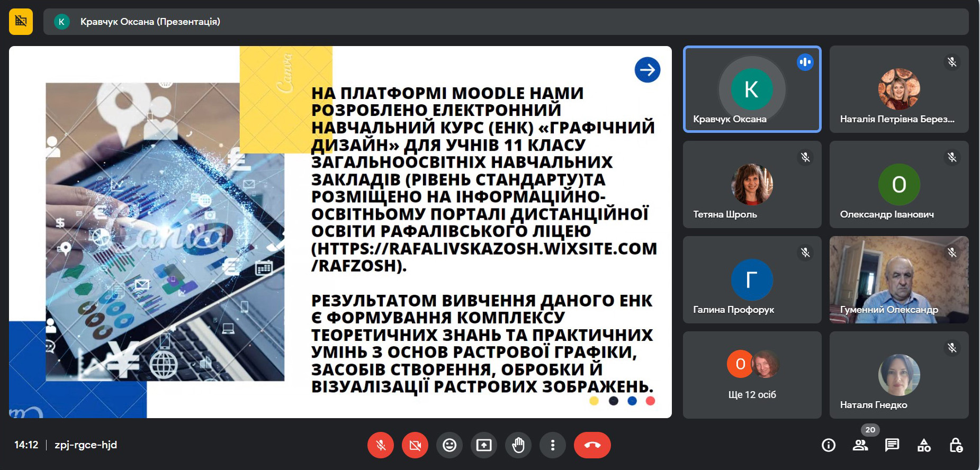The width and height of the screenshot is (980, 470).
Task: Select Кравчук Оксана participant tile
Action: pos(752,89)
